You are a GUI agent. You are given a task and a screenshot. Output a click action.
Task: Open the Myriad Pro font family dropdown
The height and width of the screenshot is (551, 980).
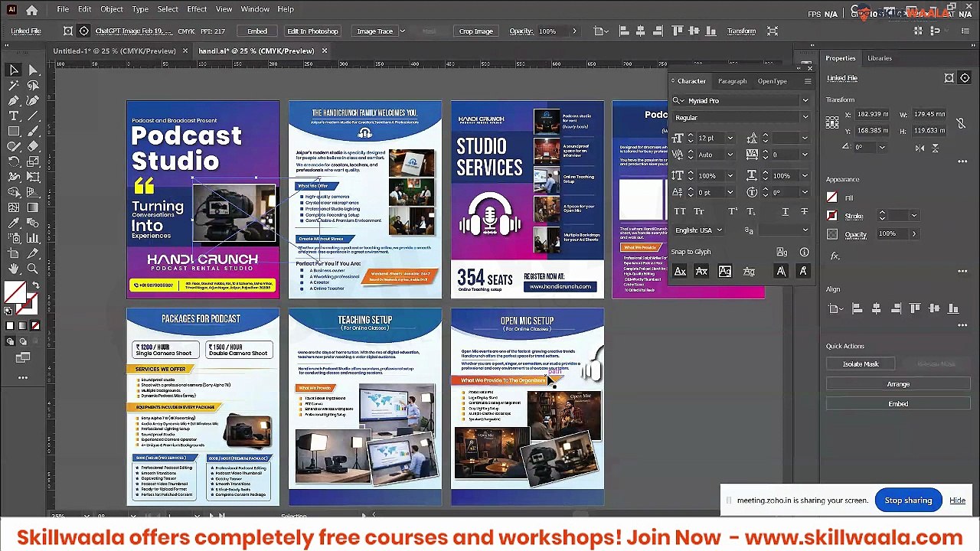pos(805,100)
